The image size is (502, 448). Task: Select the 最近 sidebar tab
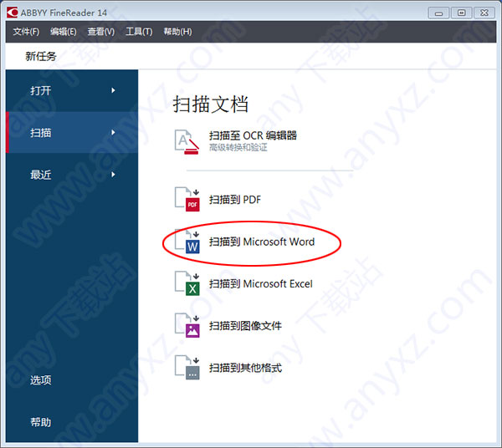(x=72, y=175)
